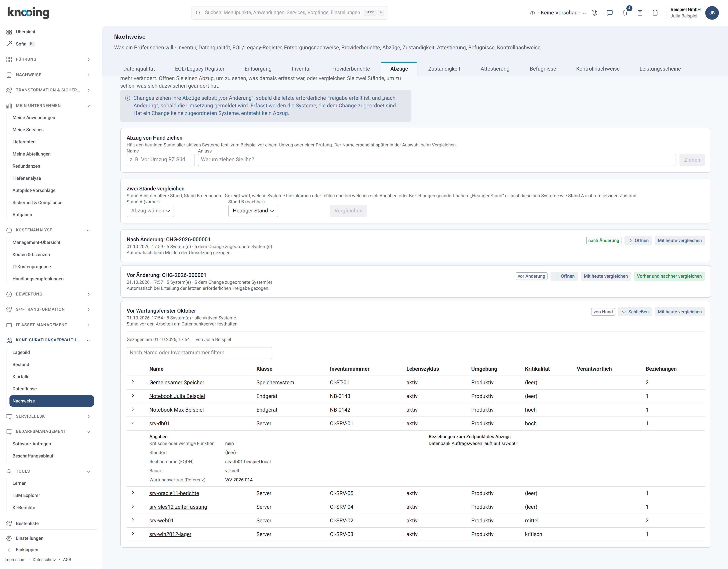Open Stand B Heutiger Stand dropdown
Viewport: 728px width, 569px height.
pos(253,211)
